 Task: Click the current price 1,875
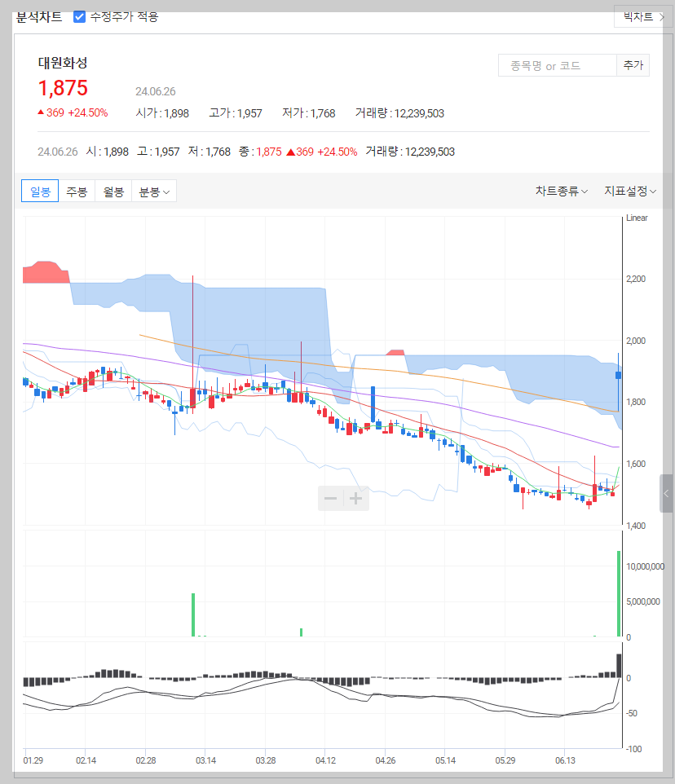[x=63, y=88]
